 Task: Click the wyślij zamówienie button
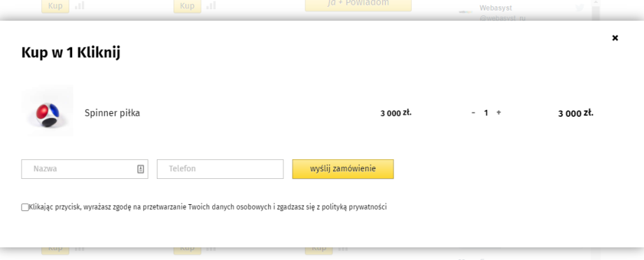tap(343, 169)
